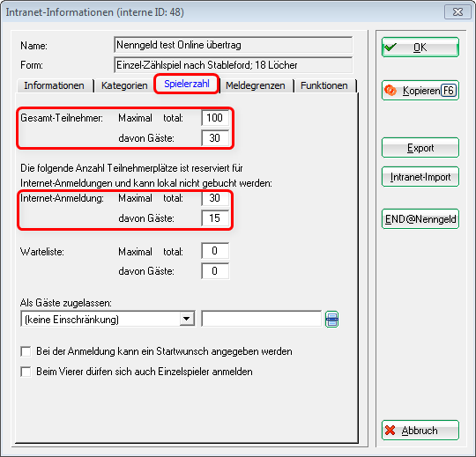Viewport: 476px width, 457px height.
Task: Click the Export button
Action: coord(420,148)
